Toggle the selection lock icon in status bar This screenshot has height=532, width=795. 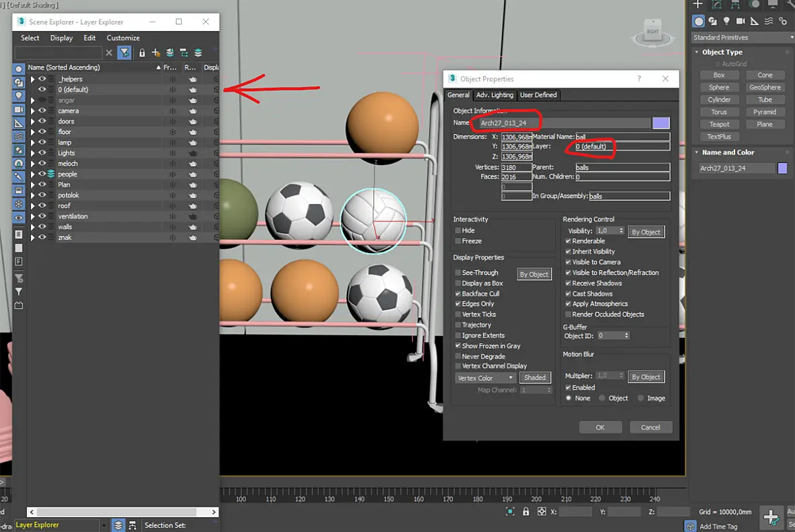[x=526, y=511]
